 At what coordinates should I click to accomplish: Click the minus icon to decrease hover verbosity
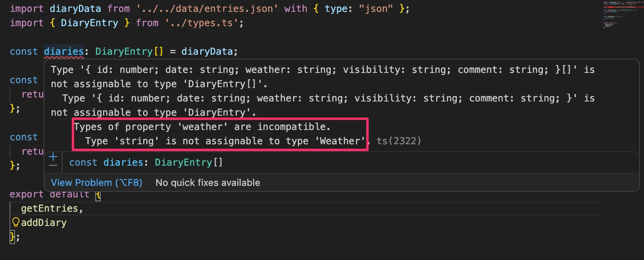[x=53, y=166]
